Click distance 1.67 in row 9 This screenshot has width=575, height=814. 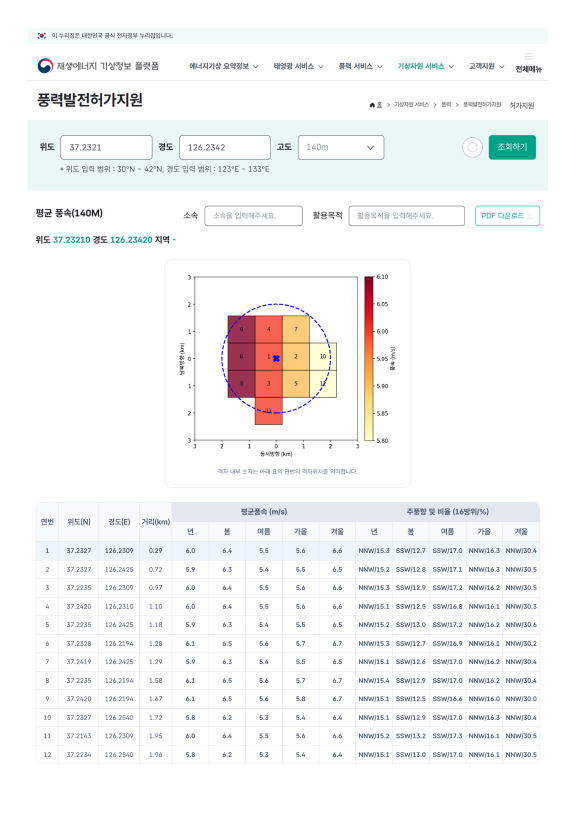156,699
